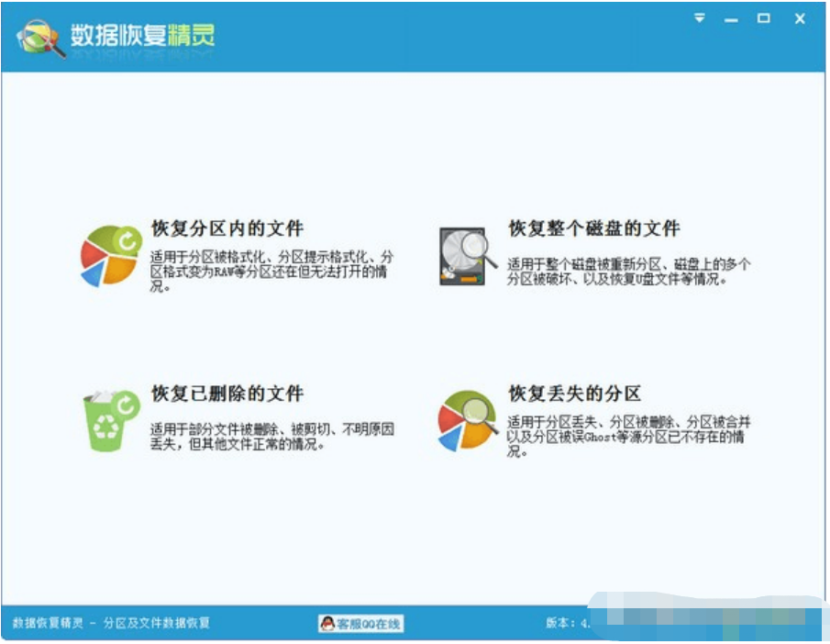Click the version number text in the status bar
Viewport: 830px width, 644px height.
(x=569, y=621)
